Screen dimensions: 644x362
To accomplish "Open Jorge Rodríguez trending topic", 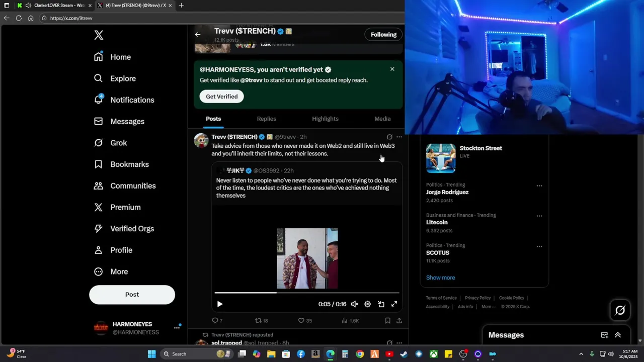I will 447,192.
